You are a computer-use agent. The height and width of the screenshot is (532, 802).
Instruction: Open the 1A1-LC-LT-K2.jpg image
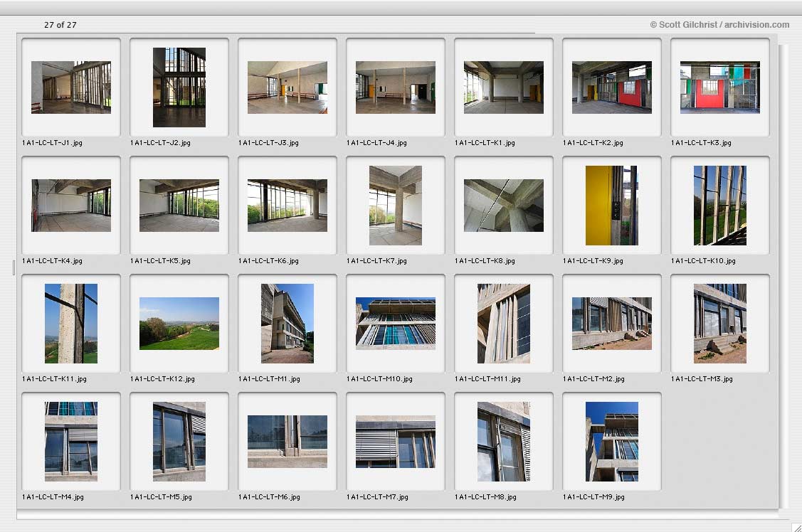pyautogui.click(x=612, y=87)
